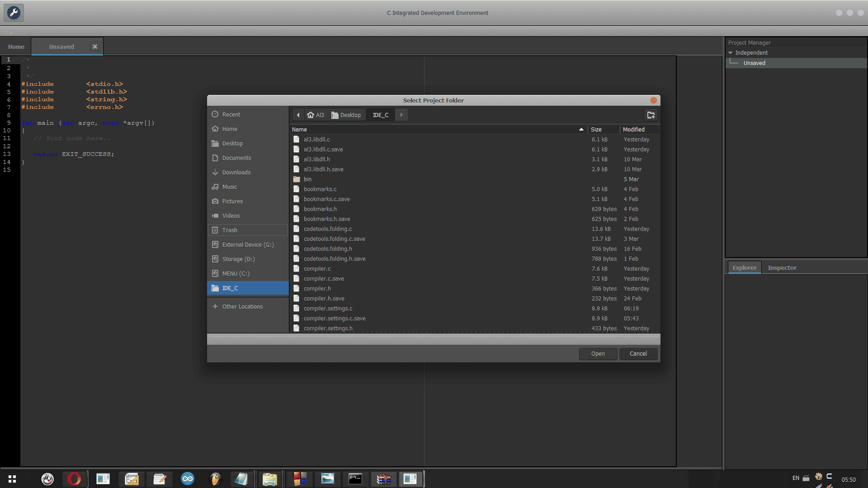Viewport: 868px width, 488px height.
Task: Open Downloads in the dialog sidebar
Action: click(x=248, y=172)
